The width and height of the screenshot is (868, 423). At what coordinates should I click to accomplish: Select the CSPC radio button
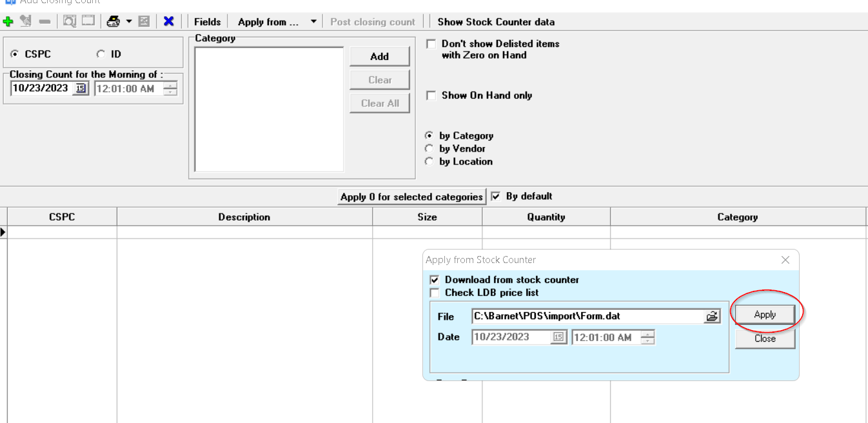pyautogui.click(x=15, y=54)
